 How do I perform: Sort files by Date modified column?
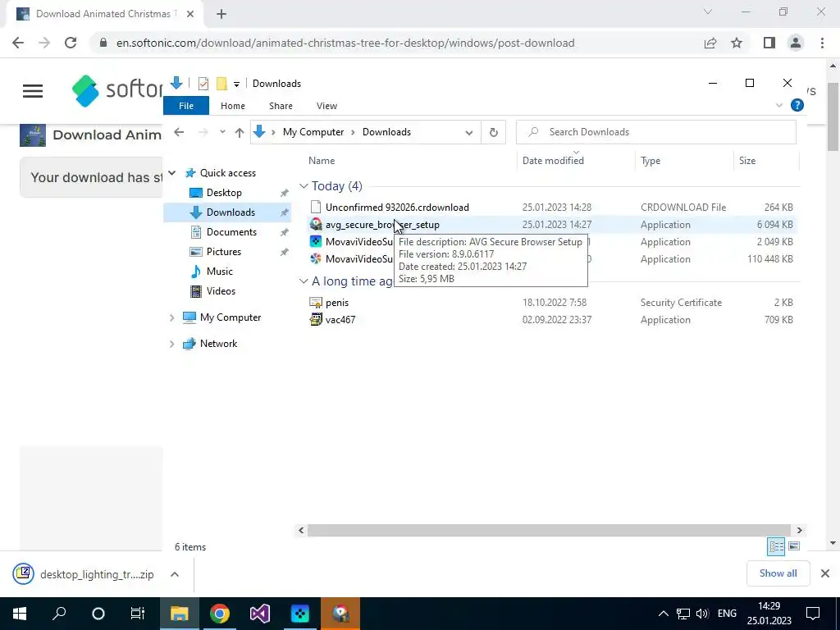tap(553, 161)
